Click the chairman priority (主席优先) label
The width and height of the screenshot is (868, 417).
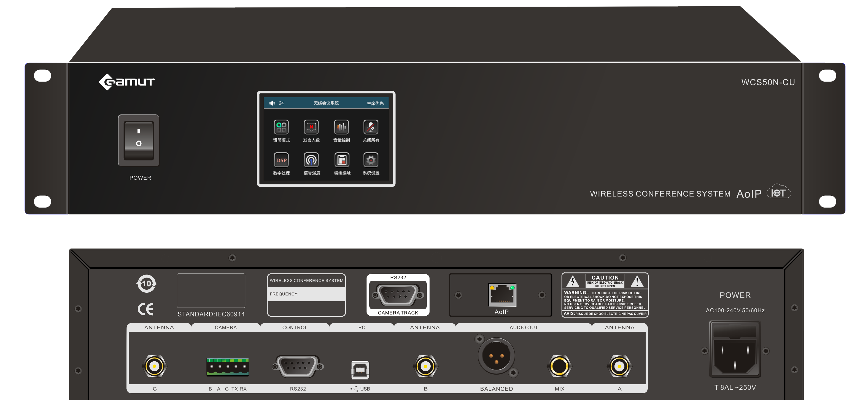pos(375,103)
